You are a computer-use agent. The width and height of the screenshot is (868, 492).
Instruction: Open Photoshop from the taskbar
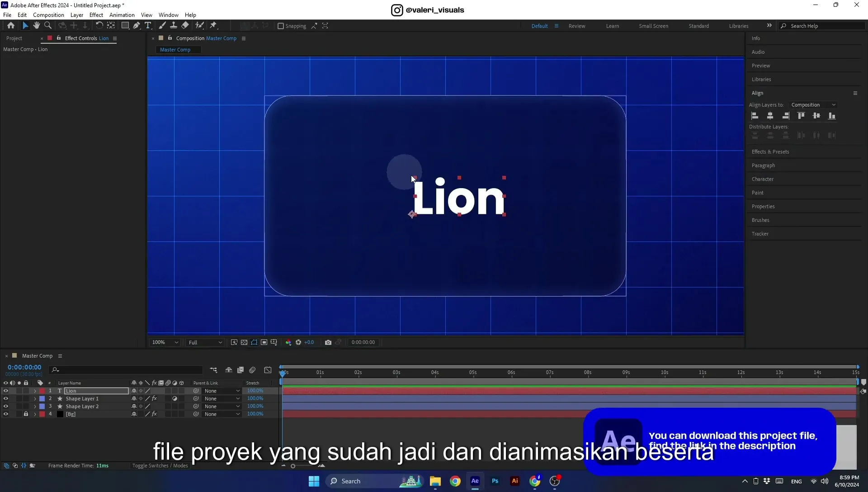(x=495, y=481)
